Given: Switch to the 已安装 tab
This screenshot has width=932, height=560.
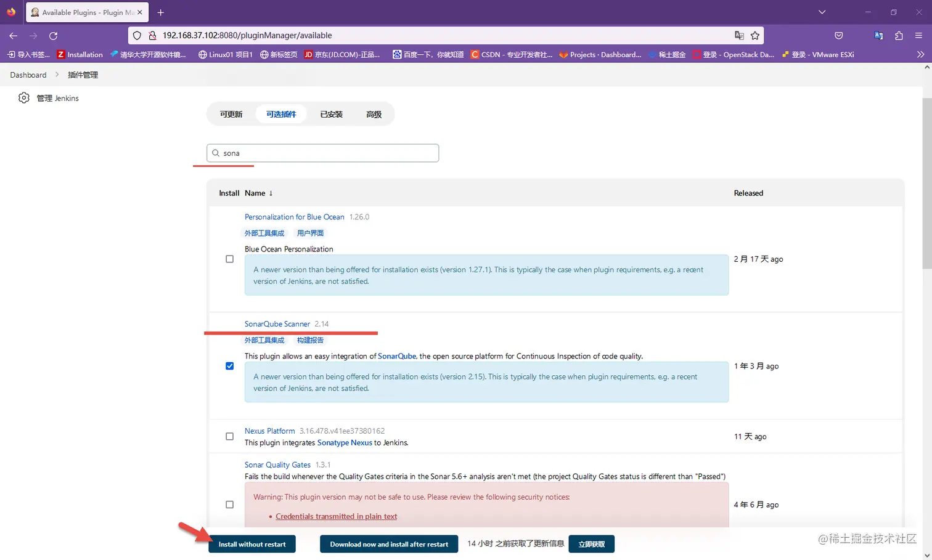Looking at the screenshot, I should tap(331, 114).
